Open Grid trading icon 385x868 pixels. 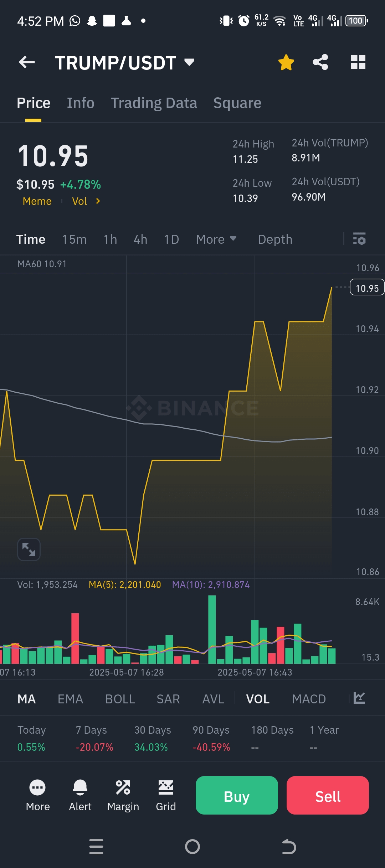(x=166, y=788)
